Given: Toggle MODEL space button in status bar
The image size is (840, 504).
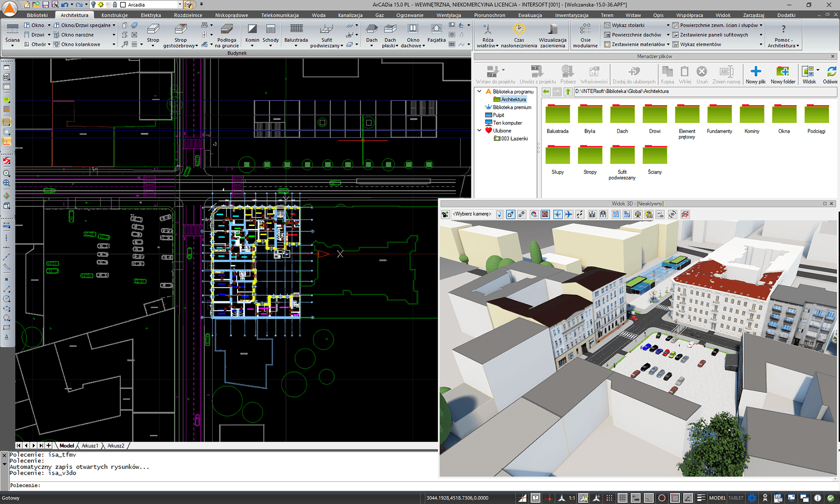Looking at the screenshot, I should coord(718,498).
